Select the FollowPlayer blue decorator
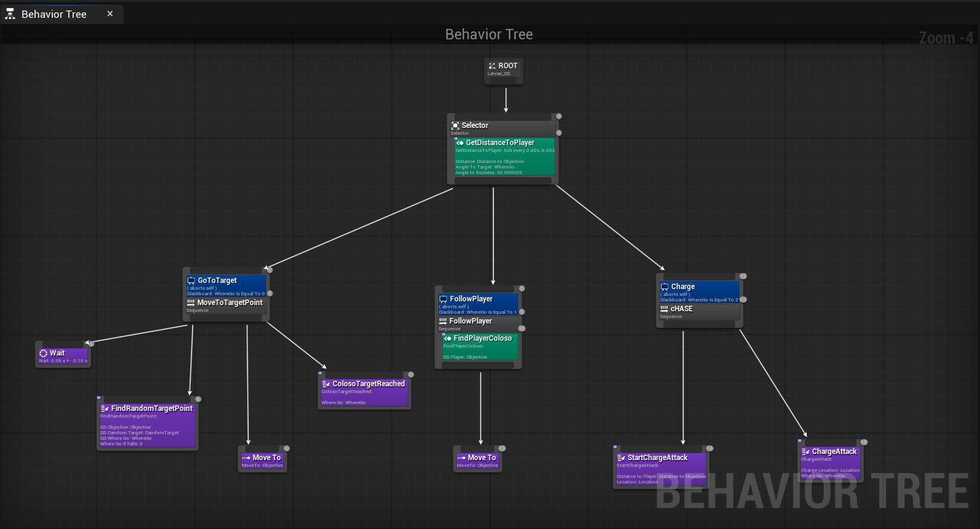The image size is (980, 529). pyautogui.click(x=478, y=304)
